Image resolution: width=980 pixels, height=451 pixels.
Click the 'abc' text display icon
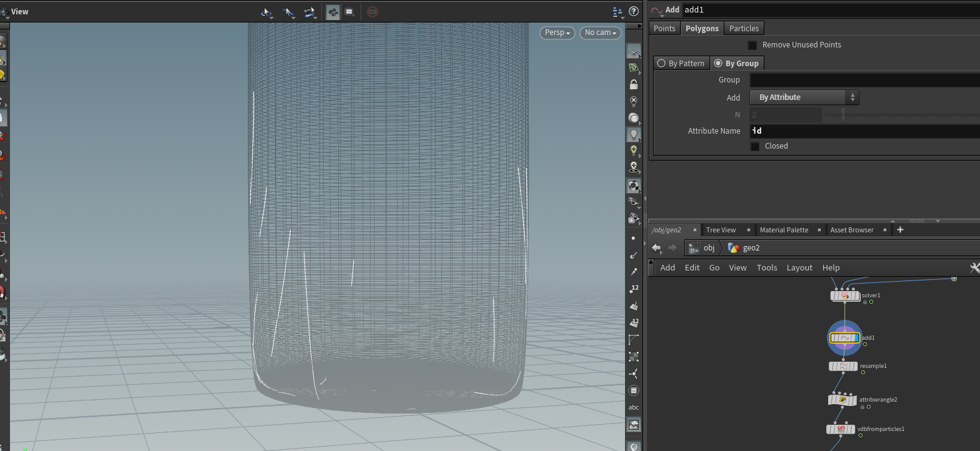click(634, 407)
